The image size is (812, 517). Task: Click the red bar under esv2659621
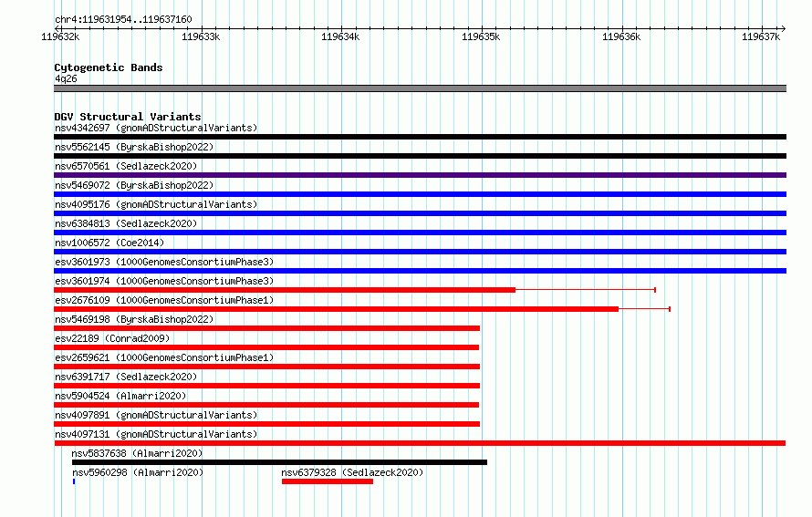(x=266, y=367)
